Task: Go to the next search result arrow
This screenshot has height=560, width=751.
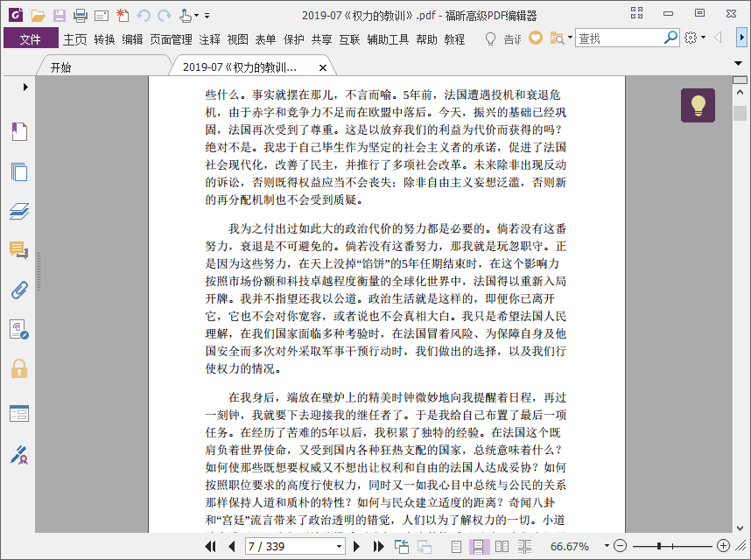Action: tap(741, 38)
